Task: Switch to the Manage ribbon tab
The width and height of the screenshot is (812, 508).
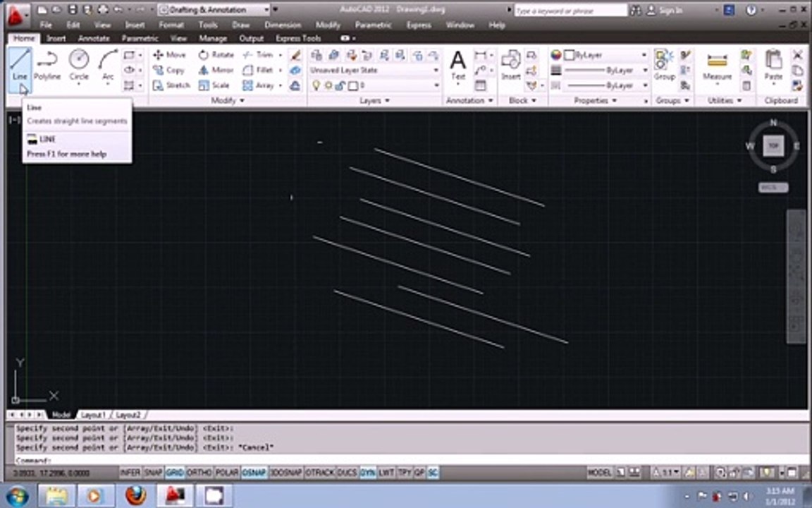Action: pos(213,38)
